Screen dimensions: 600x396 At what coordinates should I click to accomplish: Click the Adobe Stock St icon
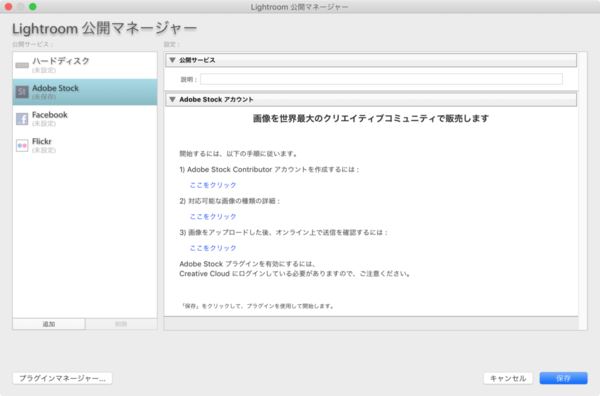click(22, 92)
